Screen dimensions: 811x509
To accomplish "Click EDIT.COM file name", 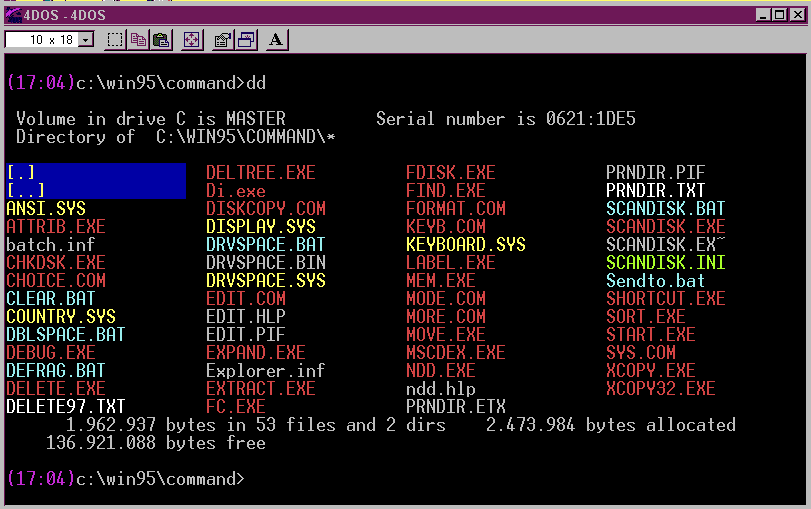I will 246,298.
